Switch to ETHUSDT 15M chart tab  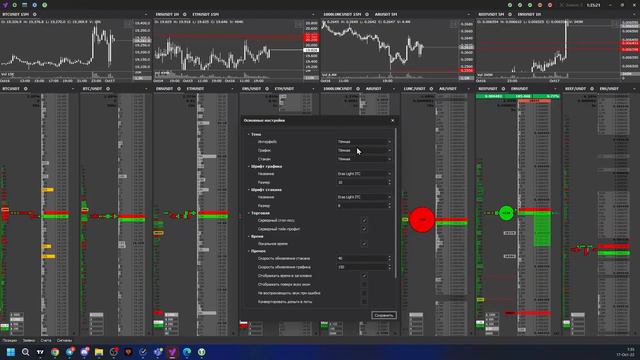[206, 14]
